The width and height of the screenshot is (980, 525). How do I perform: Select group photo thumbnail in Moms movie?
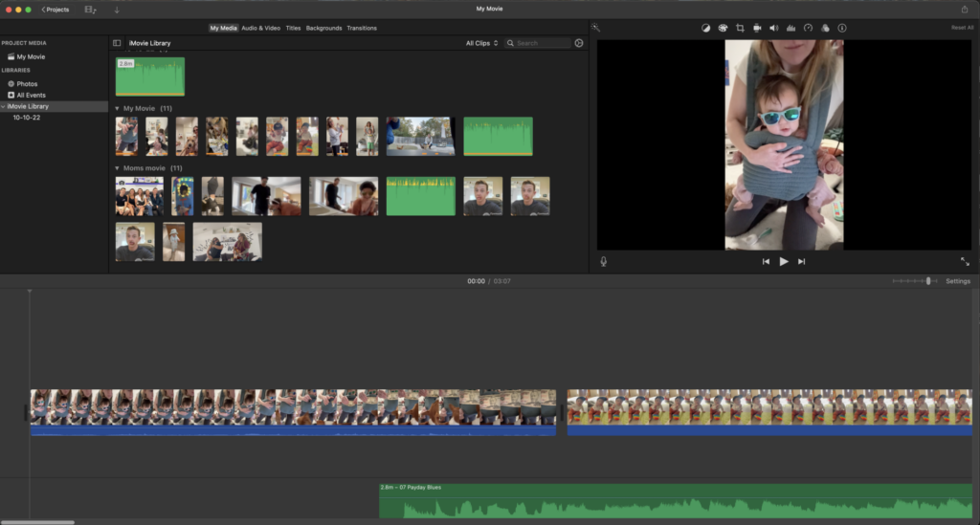point(140,196)
